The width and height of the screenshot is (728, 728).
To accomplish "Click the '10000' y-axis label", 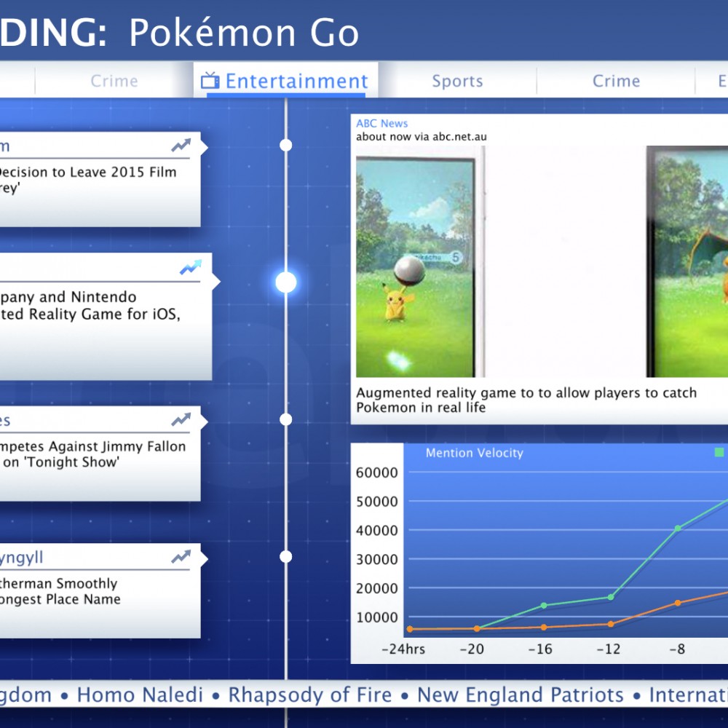I will pyautogui.click(x=376, y=617).
